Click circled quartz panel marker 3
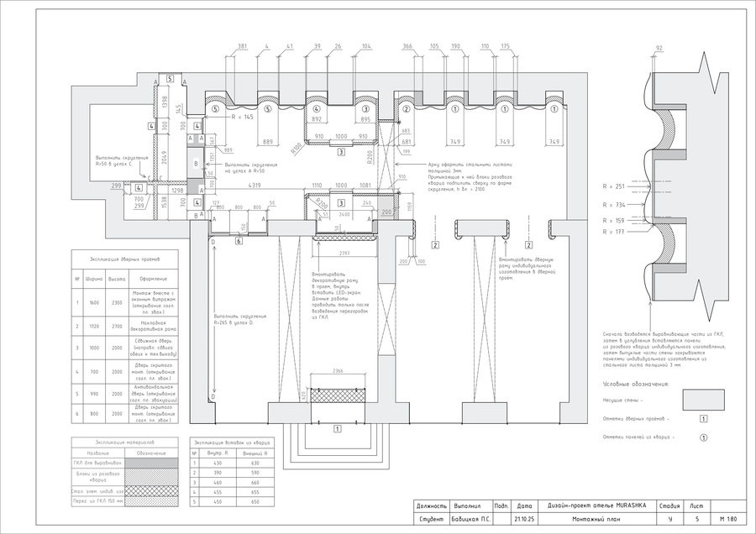 point(365,109)
